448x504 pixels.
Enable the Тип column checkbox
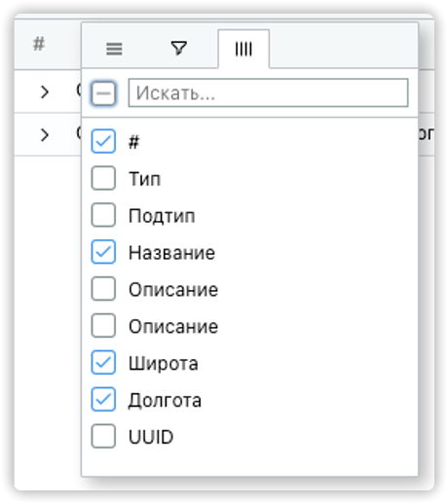point(103,178)
